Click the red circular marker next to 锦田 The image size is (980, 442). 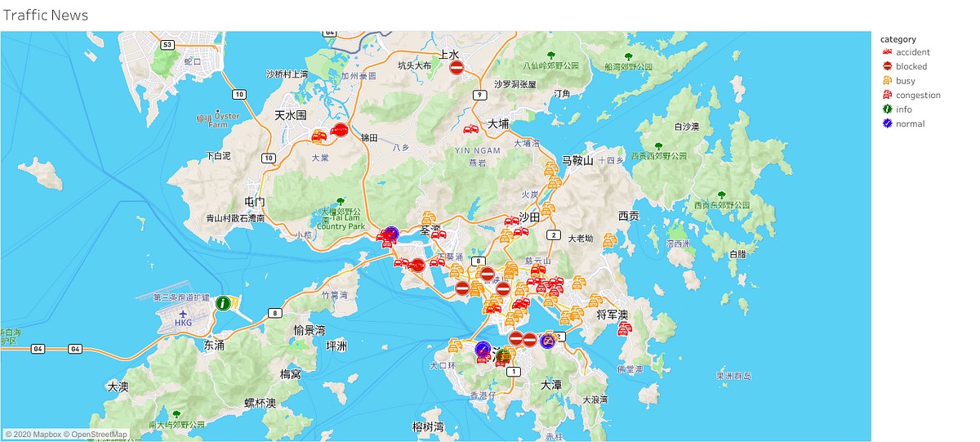341,130
